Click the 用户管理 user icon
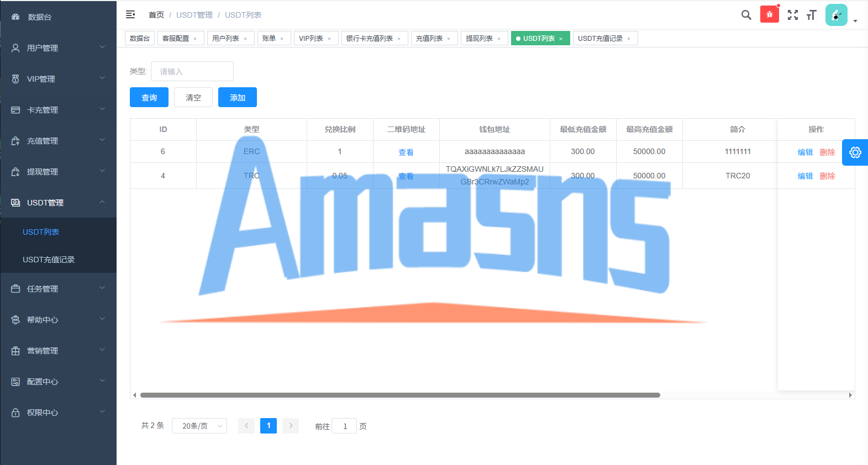Screen dimensions: 868x465 (15, 48)
